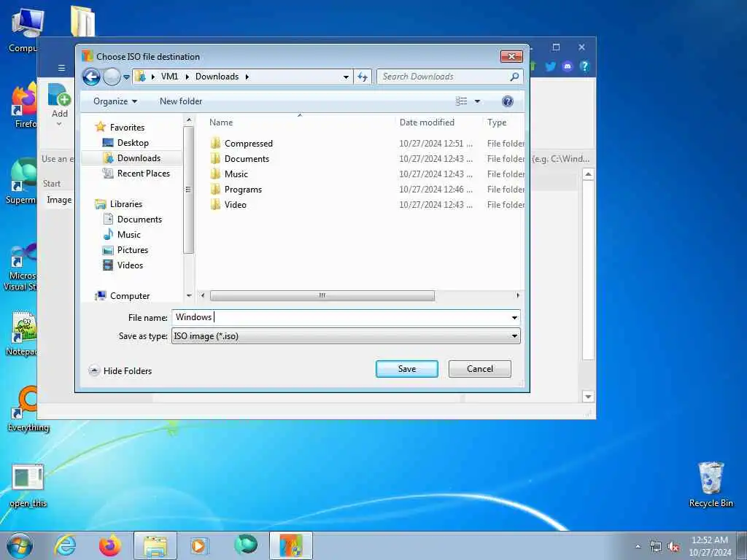
Task: Click the magnifier search icon
Action: tap(514, 77)
